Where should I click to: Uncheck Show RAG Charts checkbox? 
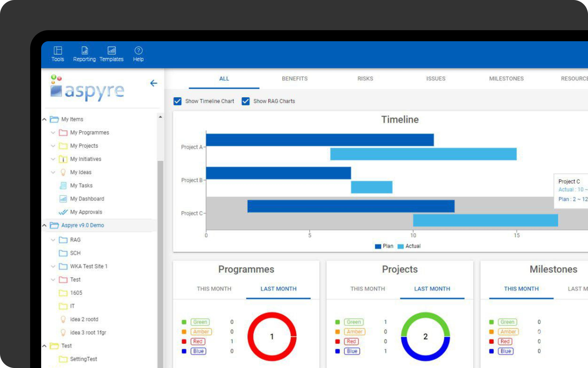tap(246, 101)
